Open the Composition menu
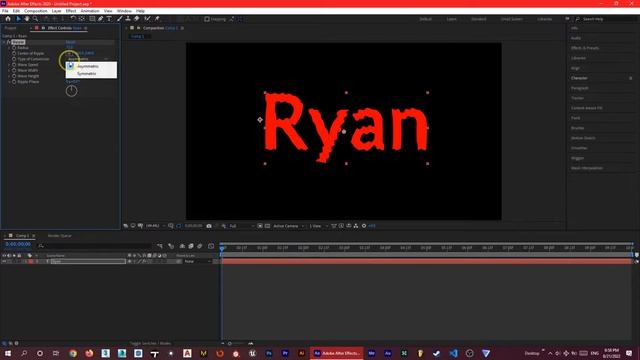 (x=36, y=11)
